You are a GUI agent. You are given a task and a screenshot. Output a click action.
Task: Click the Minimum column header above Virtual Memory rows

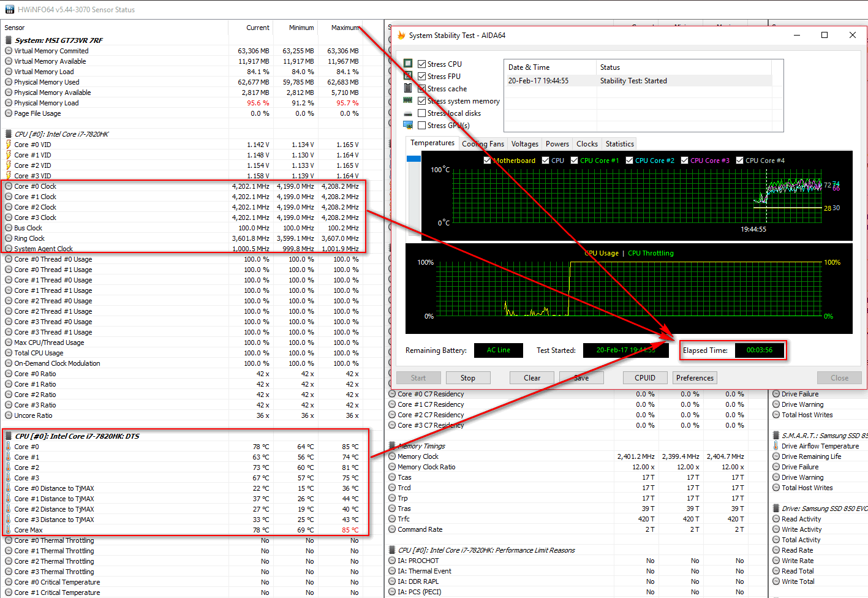click(295, 28)
